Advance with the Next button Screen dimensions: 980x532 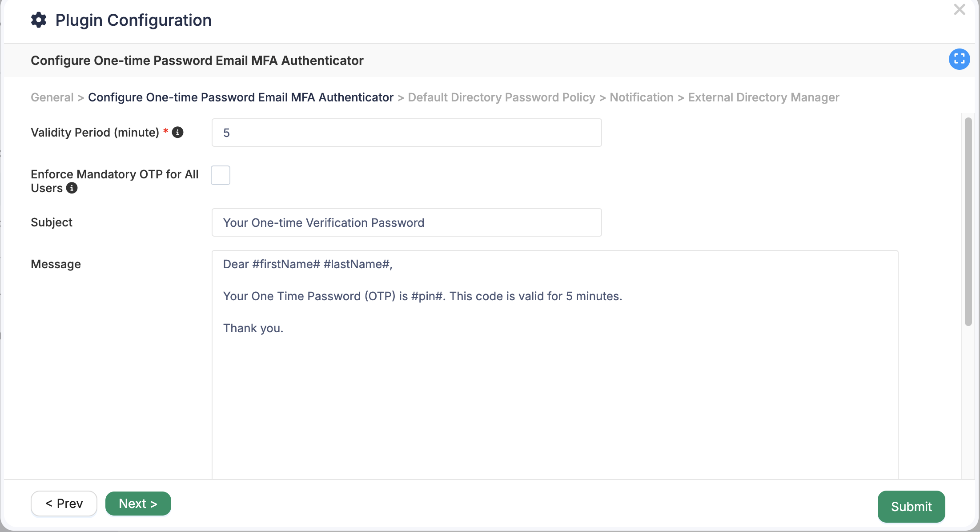138,504
